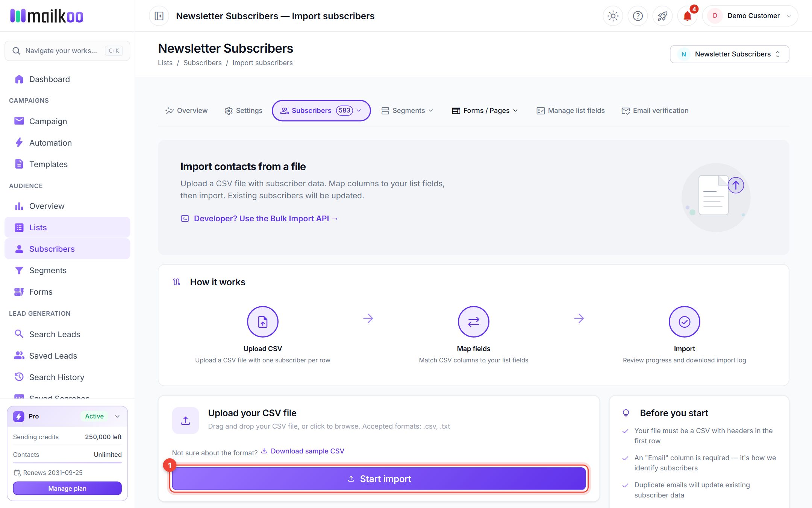The image size is (812, 508).
Task: Open the Manage list fields tab
Action: 571,111
